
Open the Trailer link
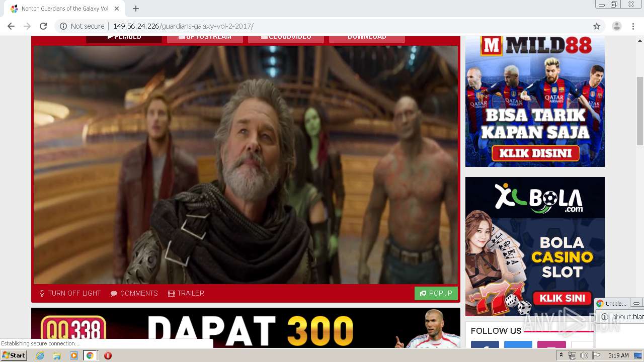pyautogui.click(x=186, y=293)
